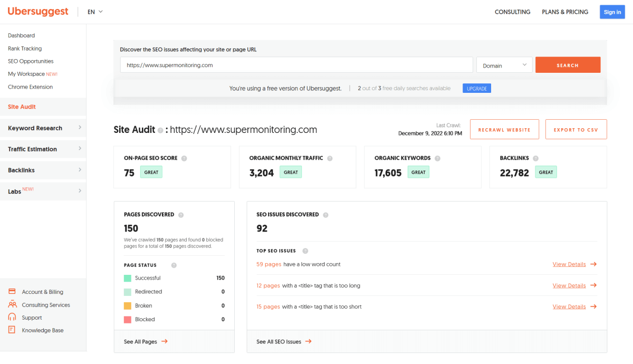Click info icon next to Site Audit heading
The width and height of the screenshot is (633, 364).
160,130
